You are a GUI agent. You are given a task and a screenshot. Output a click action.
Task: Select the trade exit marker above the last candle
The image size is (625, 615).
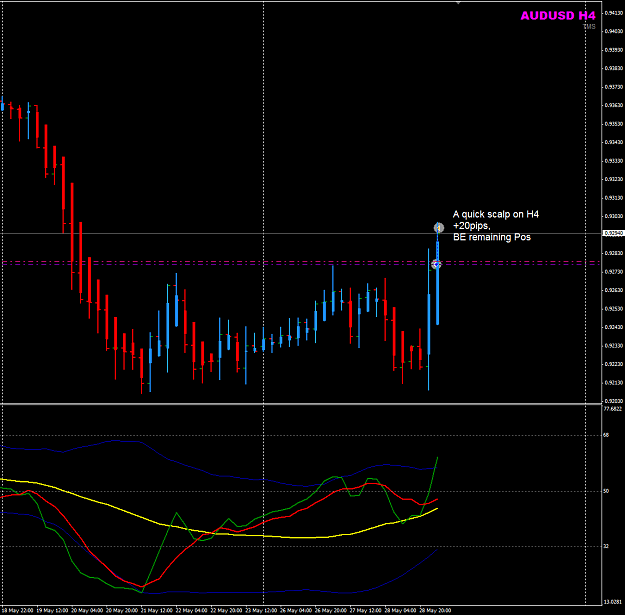click(x=439, y=228)
